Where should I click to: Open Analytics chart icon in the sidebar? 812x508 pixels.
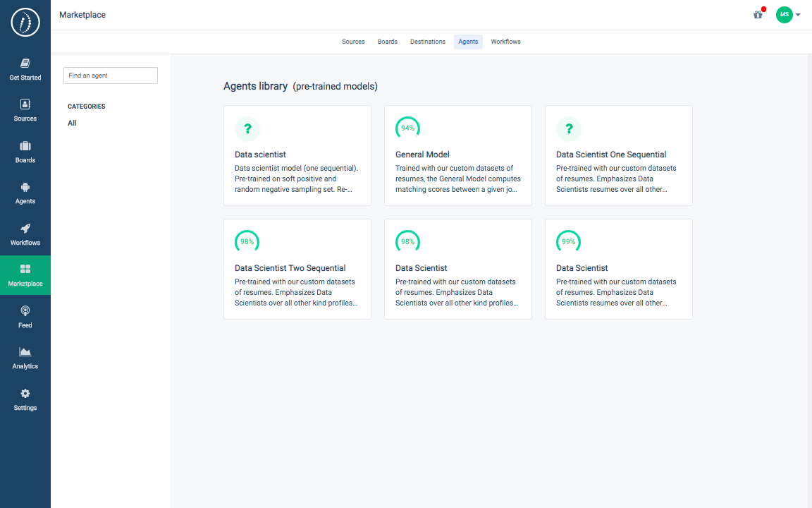[x=25, y=353]
